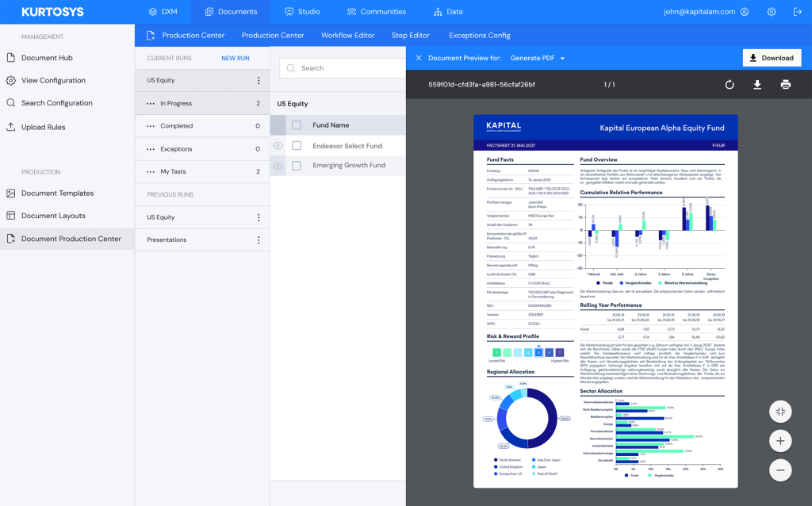Open the second Production Center tab
This screenshot has height=506, width=812.
[273, 35]
